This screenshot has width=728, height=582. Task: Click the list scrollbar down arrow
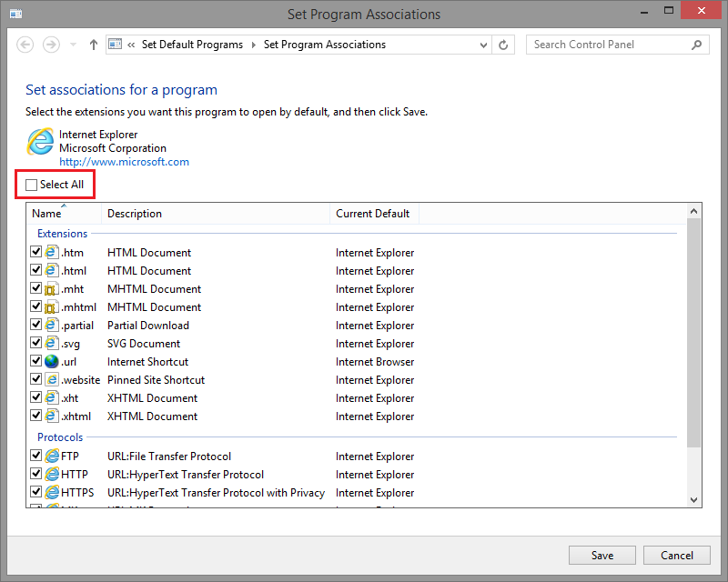pos(693,500)
